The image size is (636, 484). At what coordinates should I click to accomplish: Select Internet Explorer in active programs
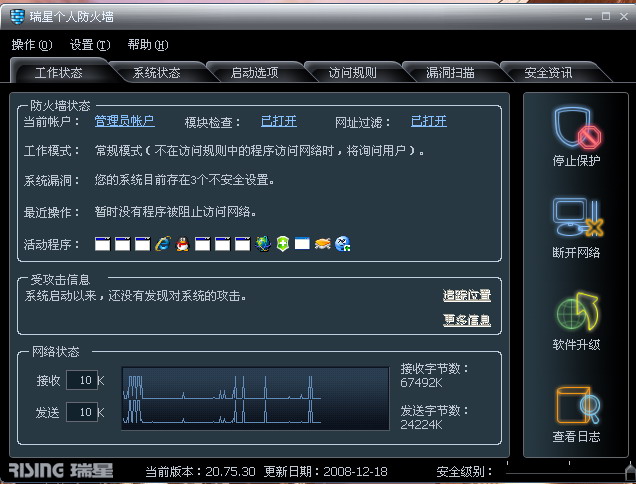click(163, 244)
